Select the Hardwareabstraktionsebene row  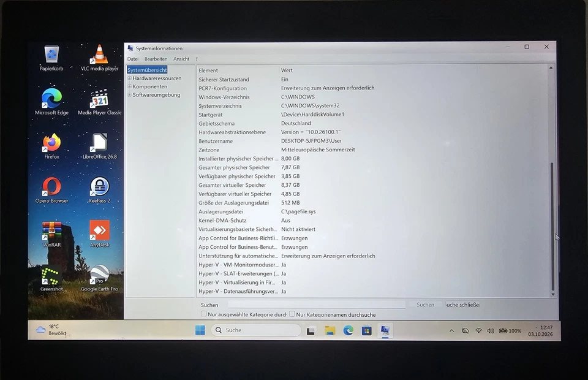coord(372,132)
